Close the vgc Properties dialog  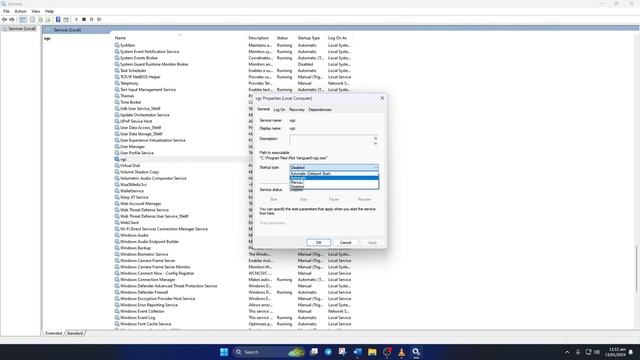(382, 98)
